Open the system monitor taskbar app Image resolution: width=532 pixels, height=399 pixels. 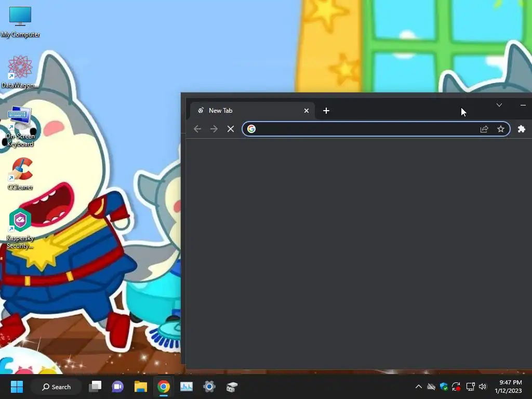click(x=187, y=387)
